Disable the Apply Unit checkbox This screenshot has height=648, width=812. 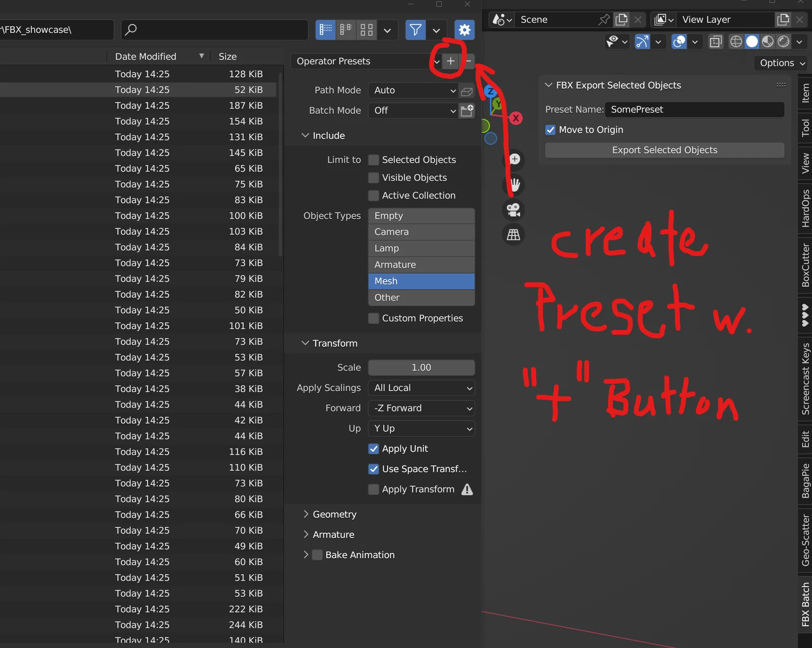(374, 449)
